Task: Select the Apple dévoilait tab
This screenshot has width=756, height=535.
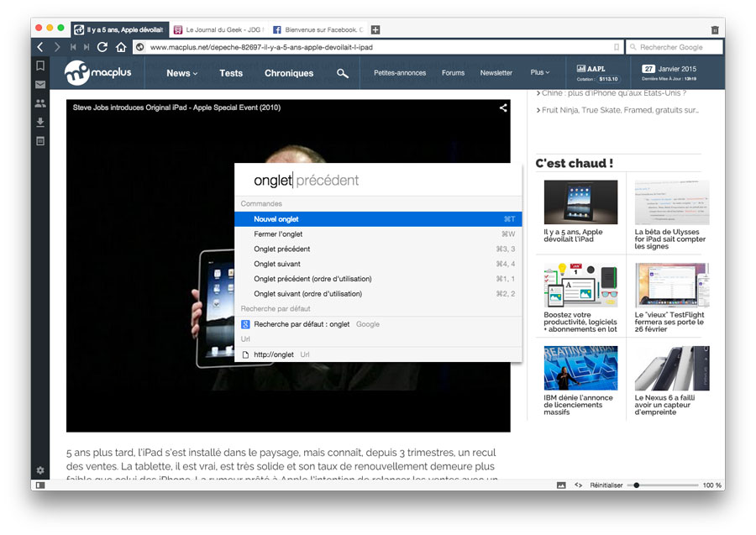Action: (x=120, y=30)
